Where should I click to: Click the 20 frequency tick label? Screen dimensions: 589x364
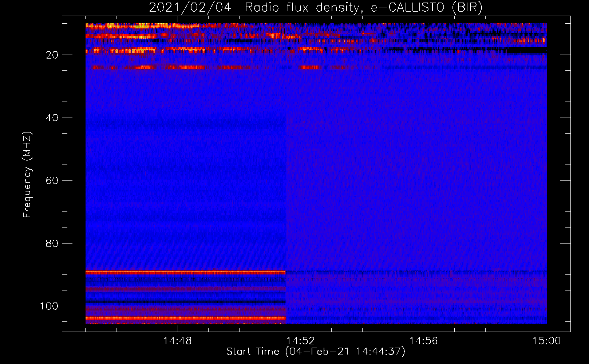(52, 55)
